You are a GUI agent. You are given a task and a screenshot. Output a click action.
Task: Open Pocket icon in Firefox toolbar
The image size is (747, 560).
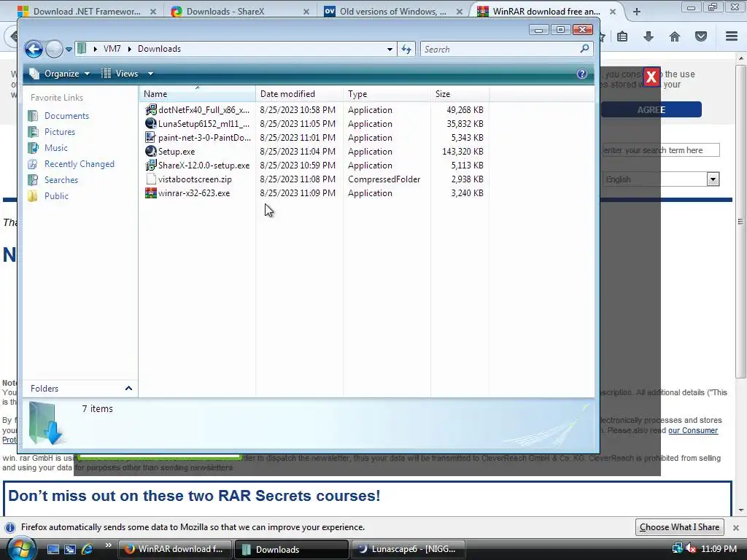tap(701, 36)
